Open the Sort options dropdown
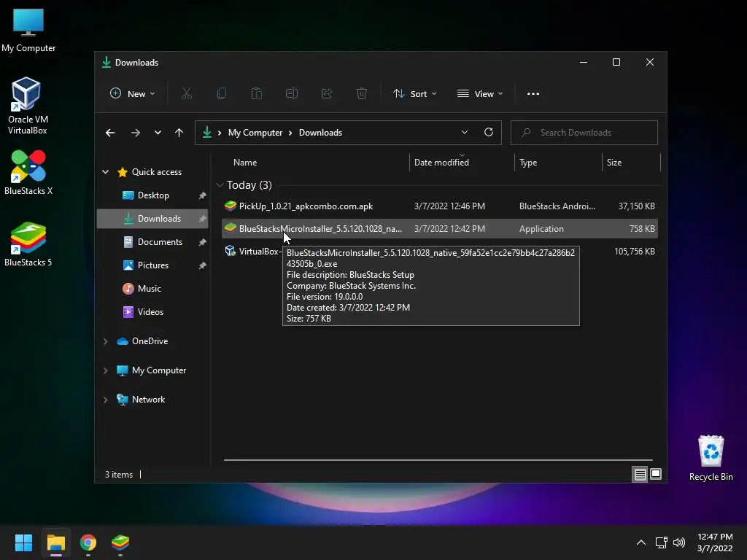The width and height of the screenshot is (747, 560). pyautogui.click(x=415, y=94)
